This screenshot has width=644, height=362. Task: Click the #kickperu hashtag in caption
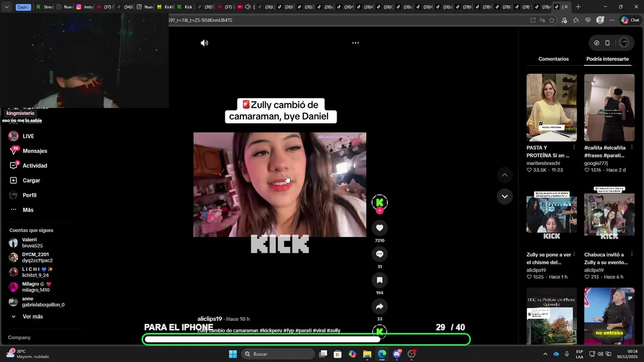point(271,330)
